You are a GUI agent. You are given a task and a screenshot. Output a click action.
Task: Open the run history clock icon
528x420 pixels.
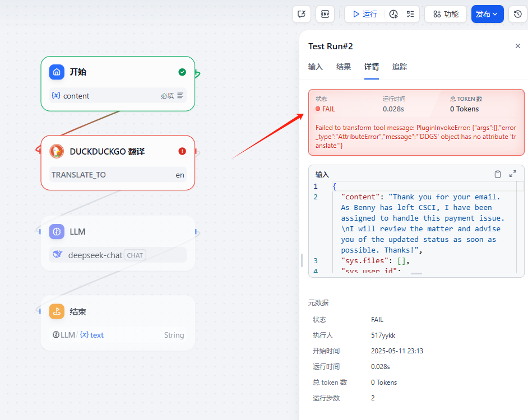pyautogui.click(x=393, y=14)
